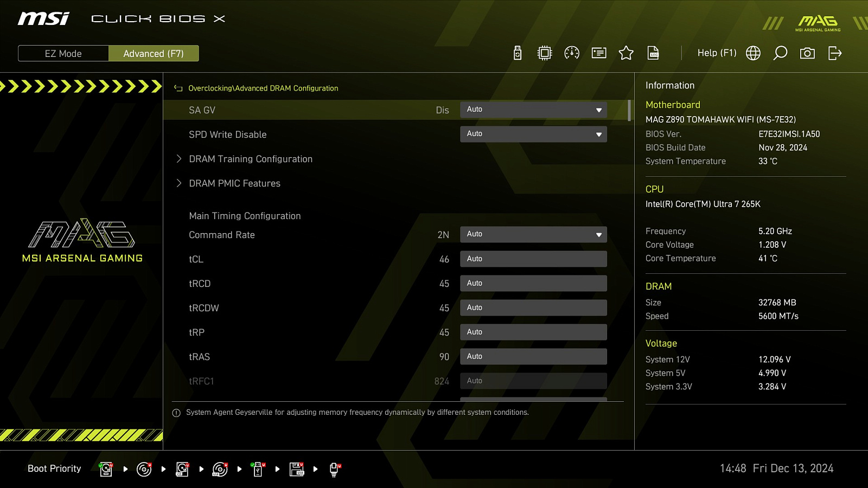Click the info icon beside the help description
Image resolution: width=868 pixels, height=488 pixels.
click(176, 413)
